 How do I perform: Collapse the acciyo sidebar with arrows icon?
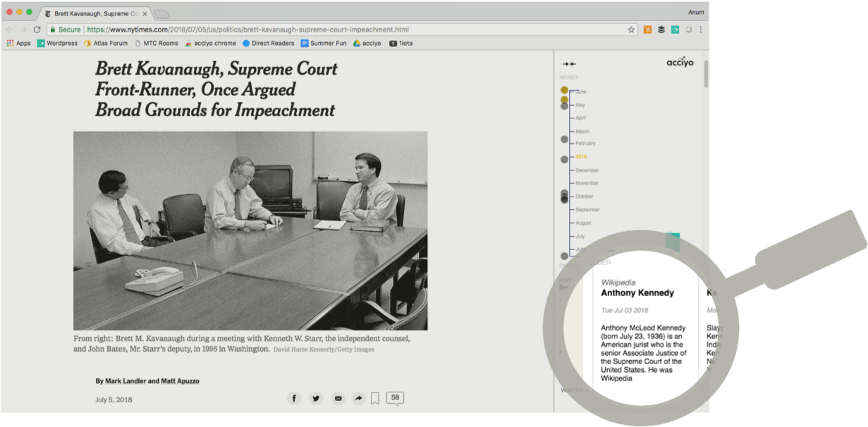coord(569,64)
